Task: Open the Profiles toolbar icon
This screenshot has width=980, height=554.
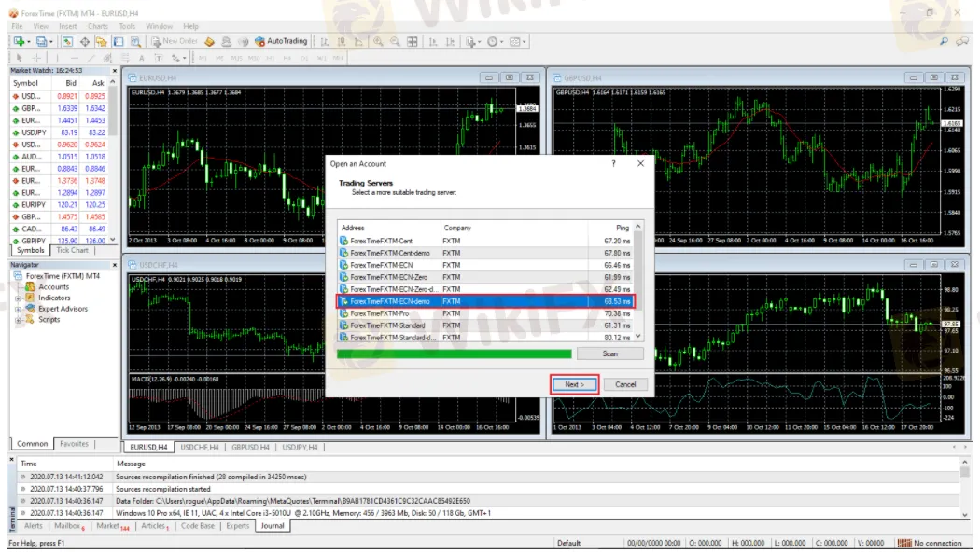Action: tap(41, 41)
